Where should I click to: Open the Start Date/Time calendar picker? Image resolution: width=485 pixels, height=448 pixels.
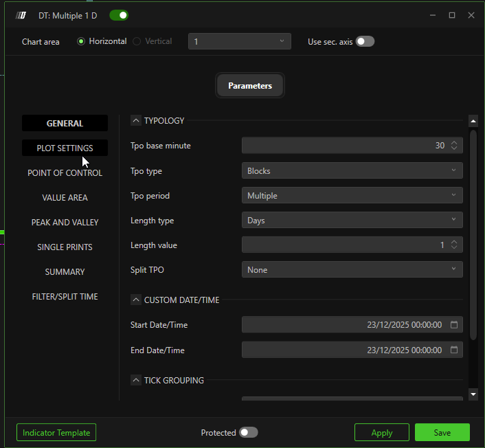(453, 325)
